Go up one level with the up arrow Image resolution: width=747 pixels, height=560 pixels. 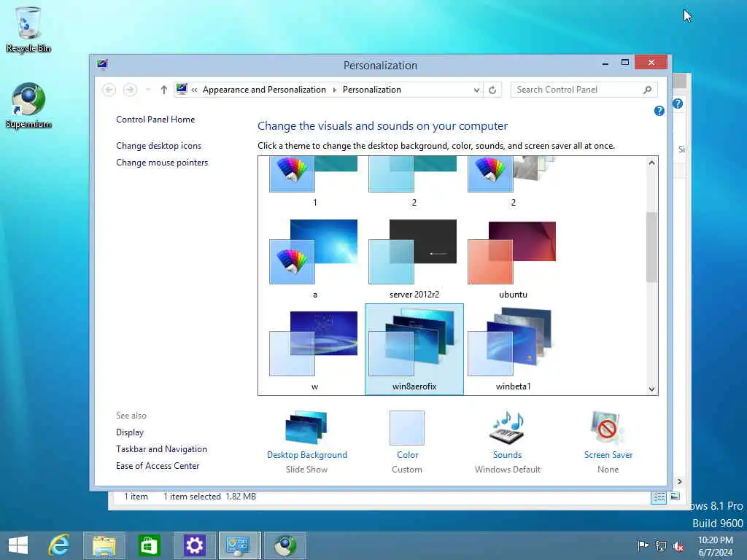(164, 90)
